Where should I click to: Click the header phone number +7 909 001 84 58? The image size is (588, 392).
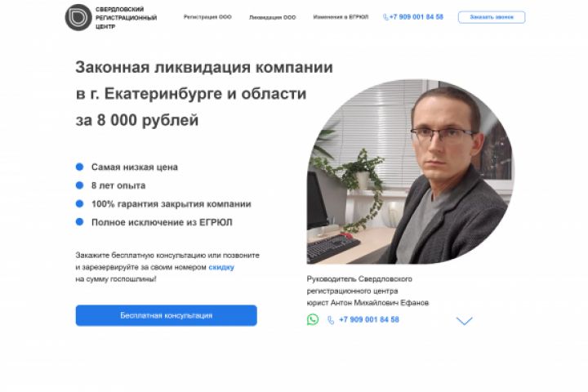(x=416, y=17)
